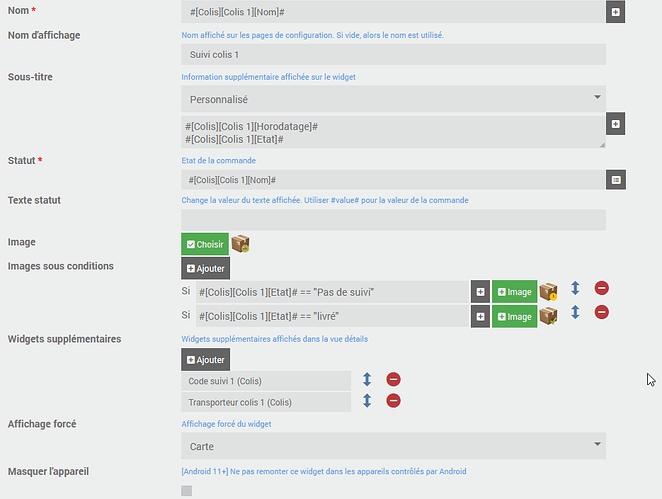Click reorder arrows for Code suivi 1
This screenshot has width=662, height=499.
tap(367, 380)
